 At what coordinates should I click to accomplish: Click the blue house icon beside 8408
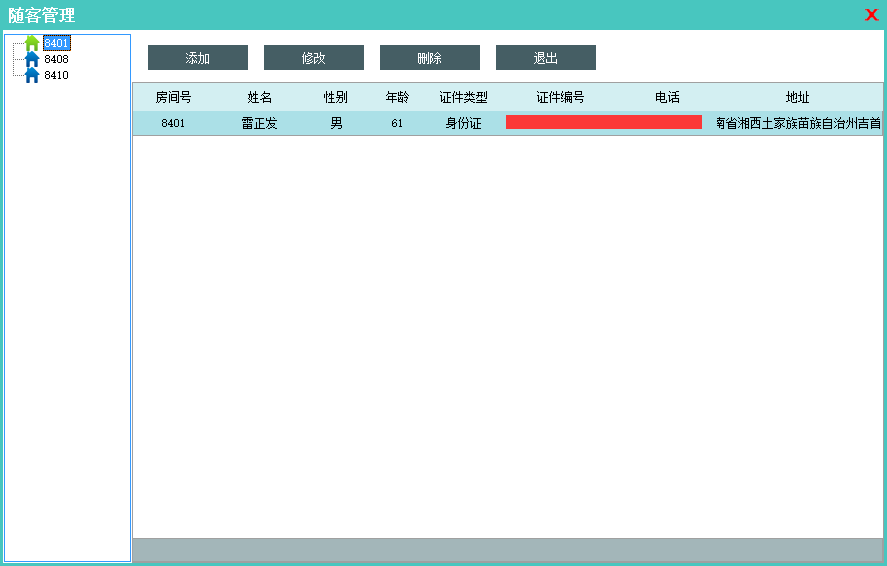[x=32, y=59]
